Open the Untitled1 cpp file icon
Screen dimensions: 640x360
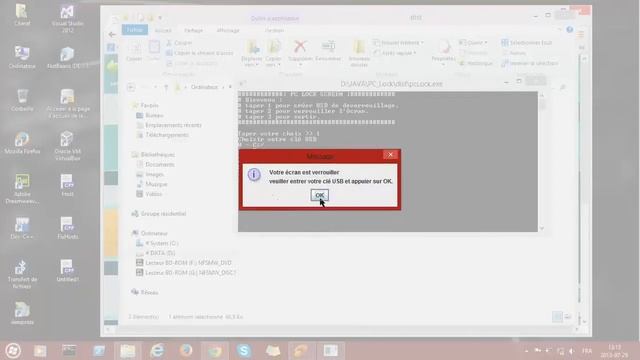tap(67, 271)
